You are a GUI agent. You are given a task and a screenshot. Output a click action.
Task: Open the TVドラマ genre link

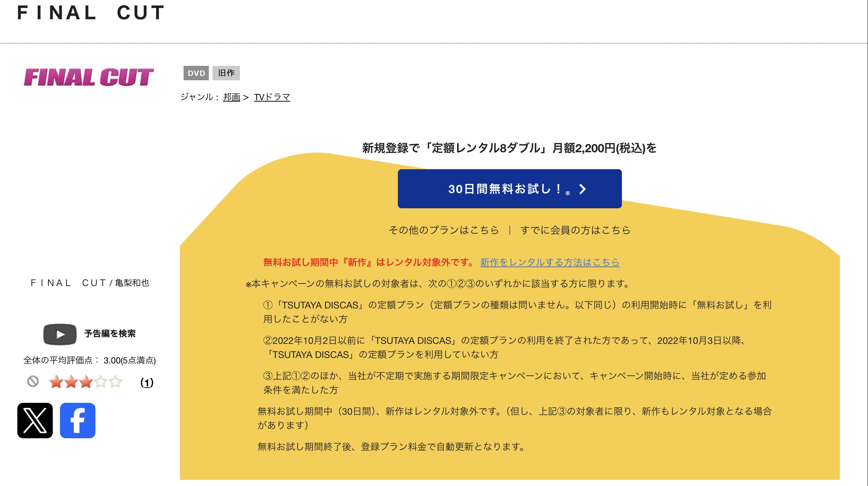coord(272,97)
